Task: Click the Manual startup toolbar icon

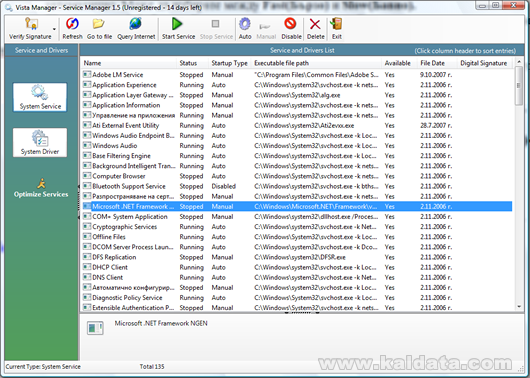Action: pyautogui.click(x=265, y=26)
